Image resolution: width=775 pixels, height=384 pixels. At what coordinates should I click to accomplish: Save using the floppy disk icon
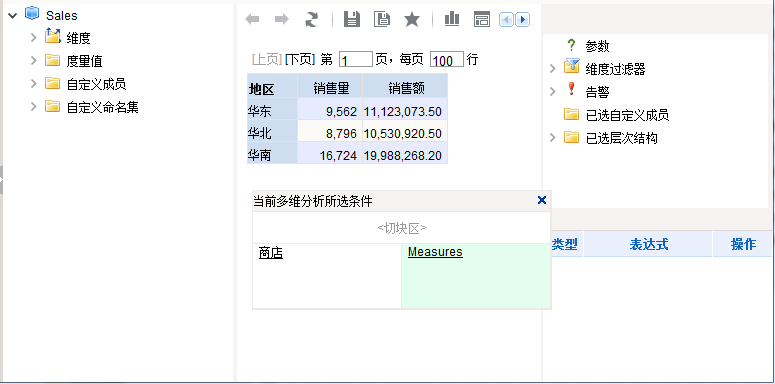(x=351, y=20)
